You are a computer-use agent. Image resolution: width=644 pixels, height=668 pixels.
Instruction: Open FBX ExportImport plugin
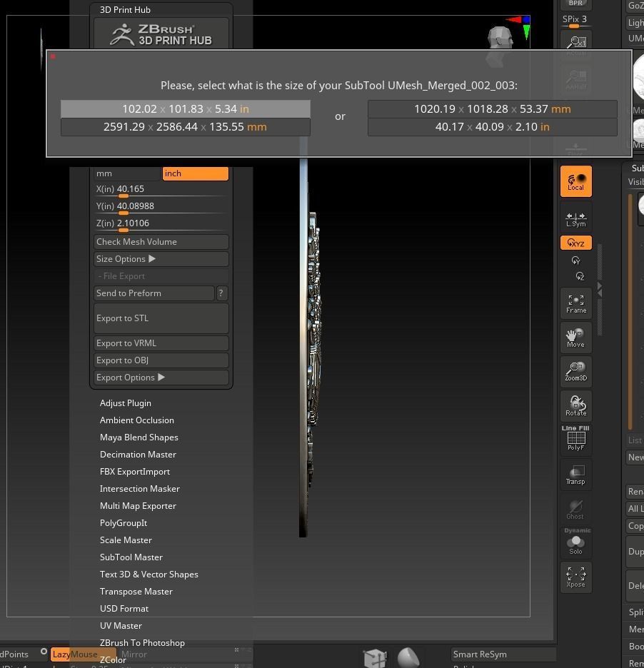tap(135, 472)
